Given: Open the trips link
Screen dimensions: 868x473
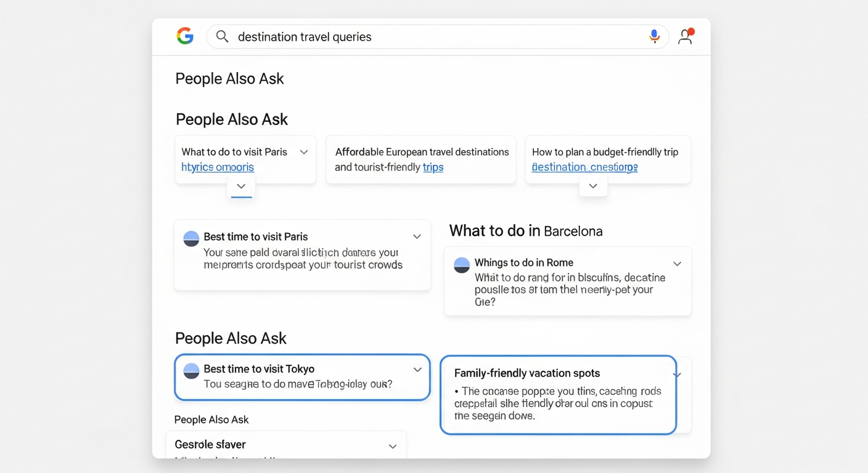Looking at the screenshot, I should click(435, 167).
